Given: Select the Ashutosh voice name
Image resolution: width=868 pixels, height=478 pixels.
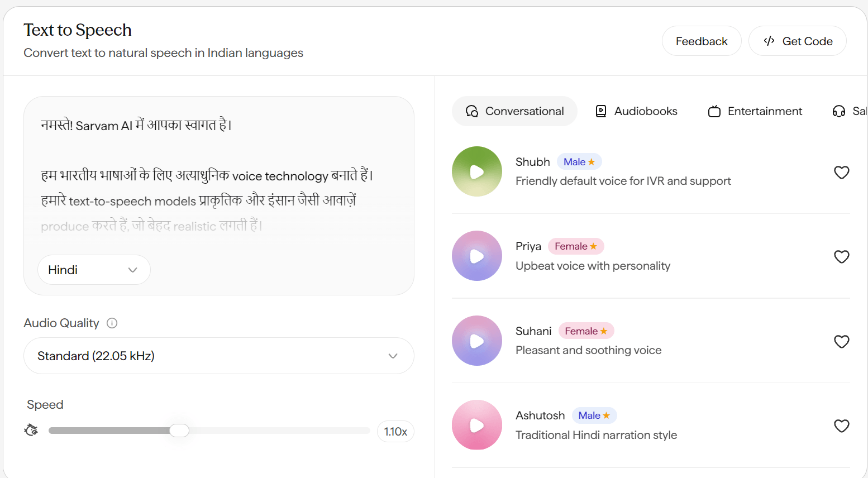Looking at the screenshot, I should pyautogui.click(x=540, y=415).
